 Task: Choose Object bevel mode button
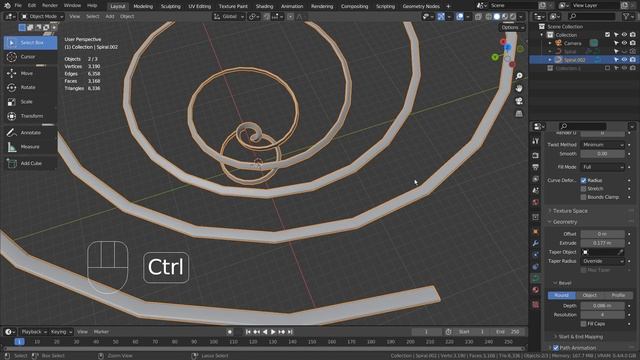click(589, 295)
